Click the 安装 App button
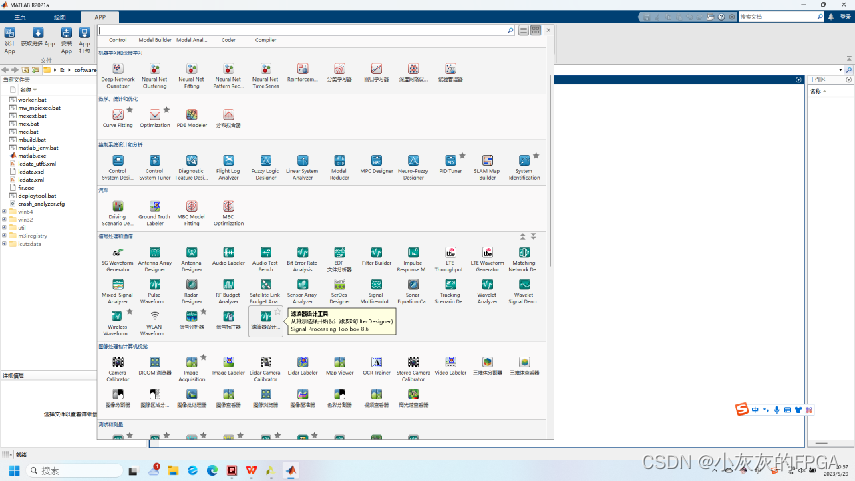855x481 pixels. pyautogui.click(x=66, y=40)
